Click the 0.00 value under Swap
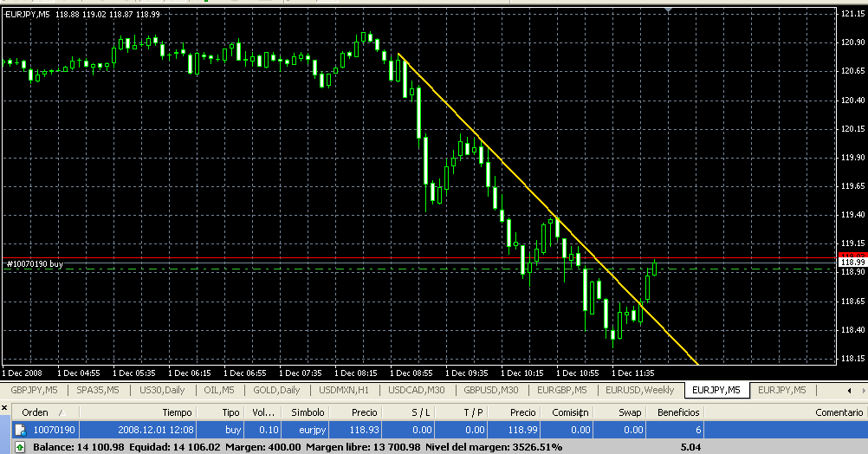Image resolution: width=868 pixels, height=454 pixels. click(x=633, y=430)
